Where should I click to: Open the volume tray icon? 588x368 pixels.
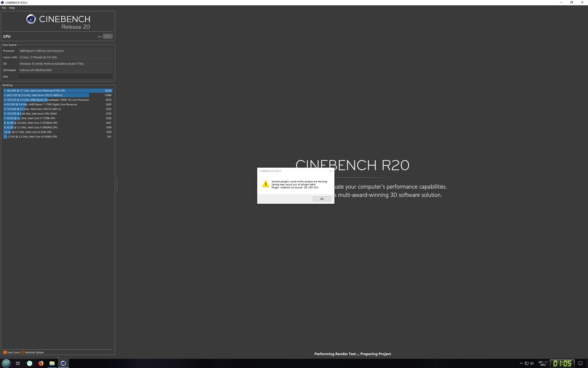[x=532, y=363]
